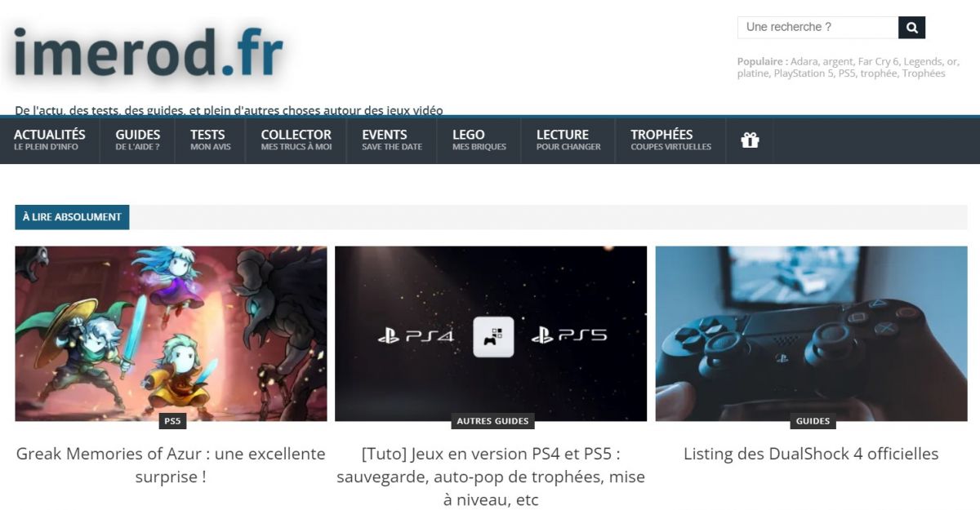This screenshot has width=980, height=510.
Task: Open the Collector menu item
Action: (x=296, y=140)
